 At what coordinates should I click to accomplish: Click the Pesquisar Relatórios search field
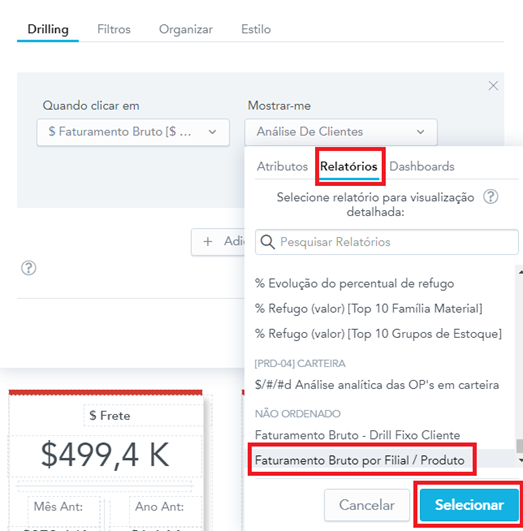tap(386, 242)
